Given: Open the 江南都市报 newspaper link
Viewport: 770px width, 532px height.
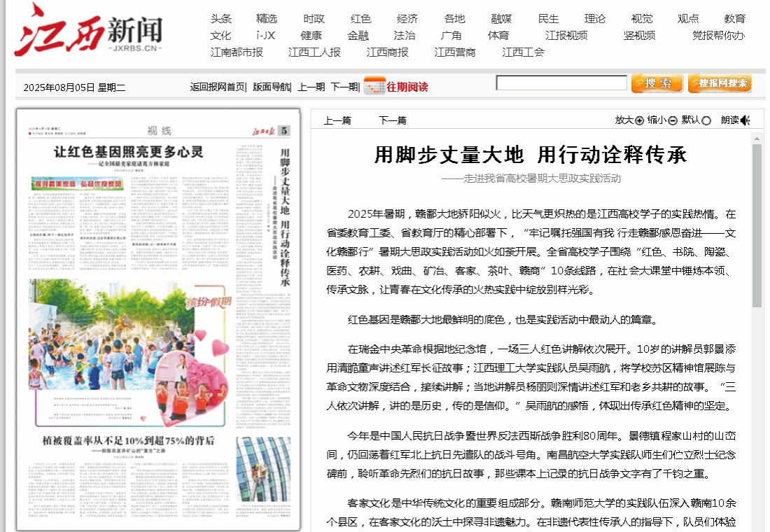Looking at the screenshot, I should tap(237, 52).
